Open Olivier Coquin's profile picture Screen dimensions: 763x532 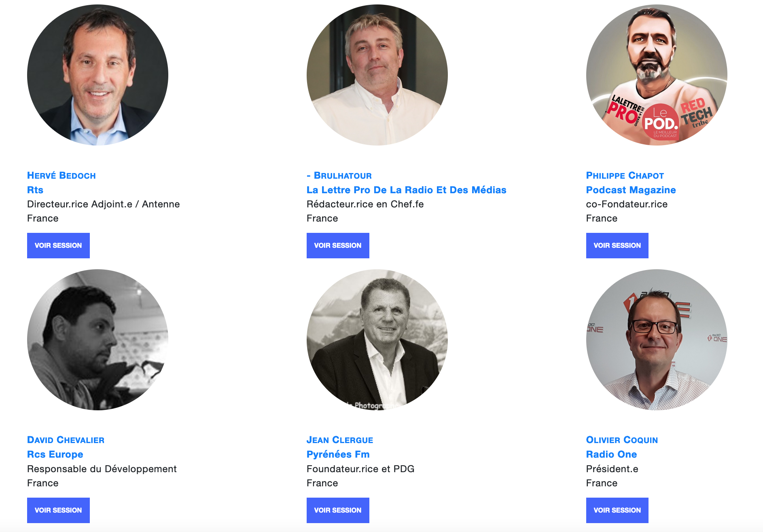[x=657, y=340]
